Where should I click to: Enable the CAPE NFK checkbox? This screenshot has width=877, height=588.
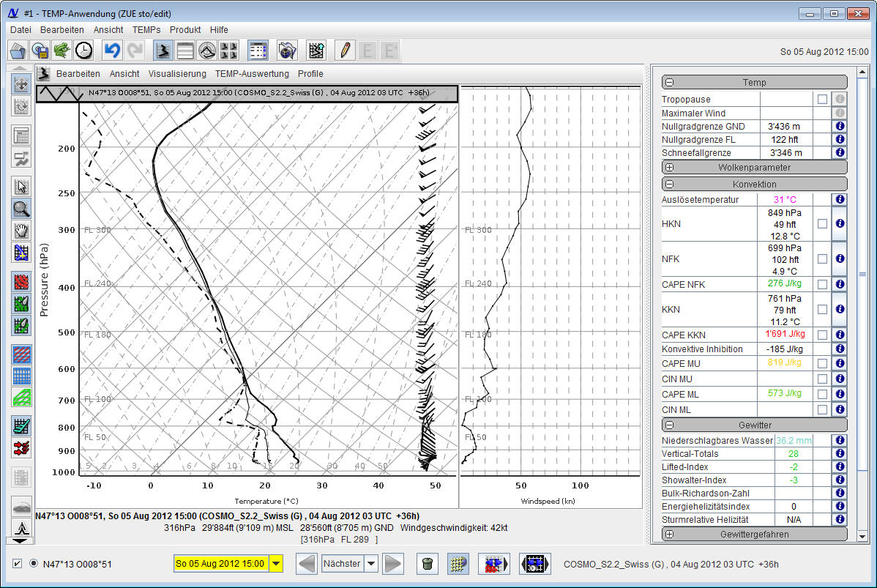pyautogui.click(x=822, y=284)
